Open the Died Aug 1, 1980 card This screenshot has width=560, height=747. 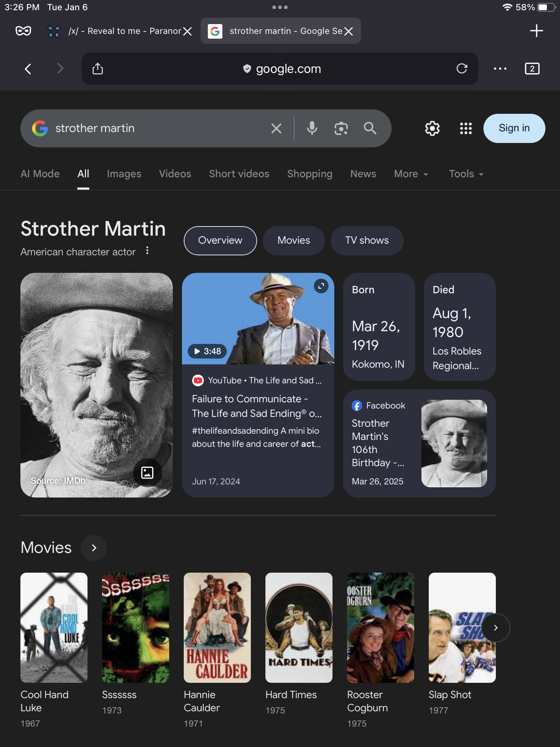(460, 327)
